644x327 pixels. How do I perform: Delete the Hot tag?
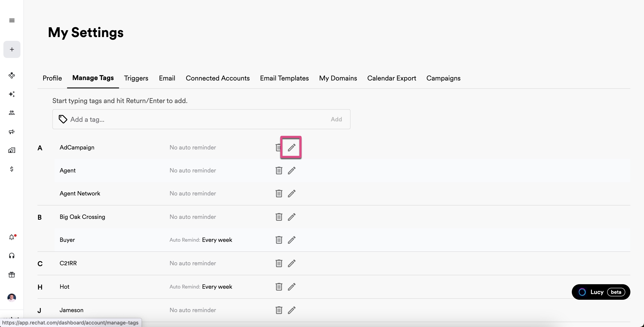pos(279,287)
